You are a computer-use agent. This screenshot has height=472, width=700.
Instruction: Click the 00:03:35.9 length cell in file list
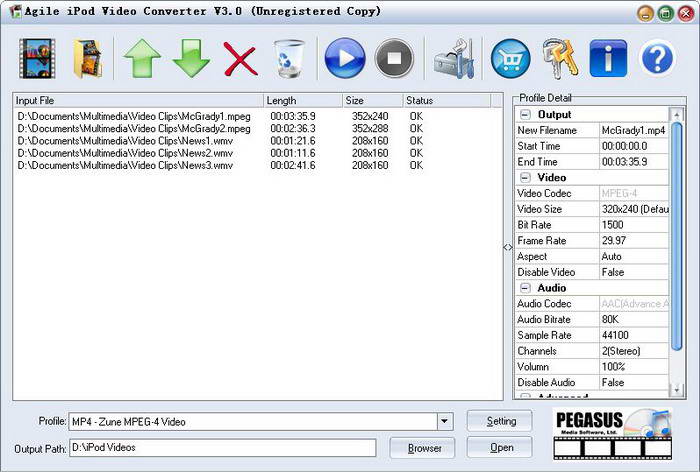pyautogui.click(x=293, y=117)
